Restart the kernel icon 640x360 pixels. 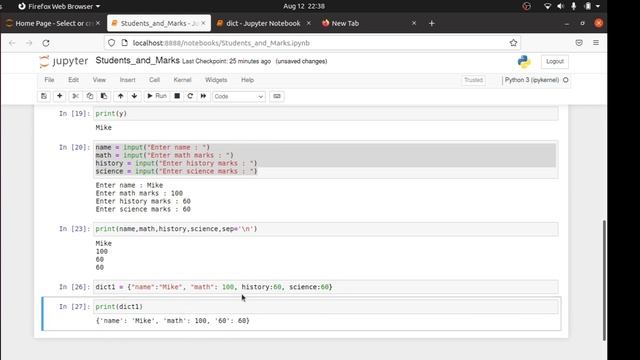(x=190, y=96)
